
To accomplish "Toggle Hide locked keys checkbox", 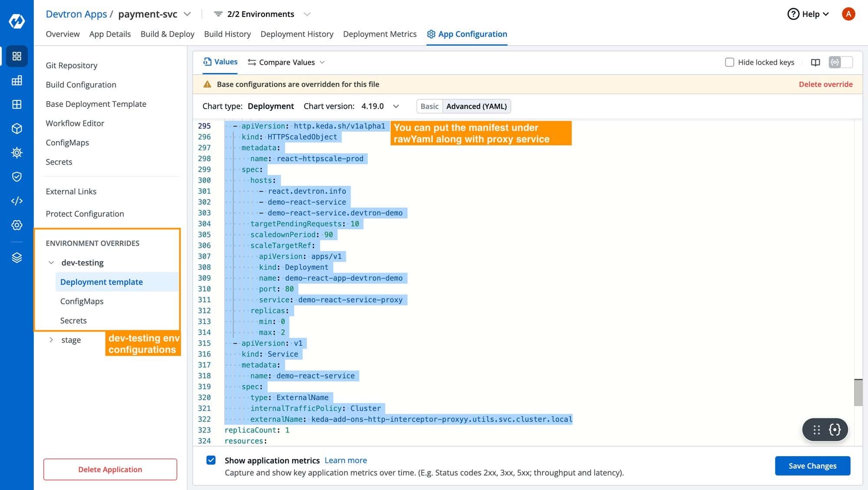I will 729,62.
